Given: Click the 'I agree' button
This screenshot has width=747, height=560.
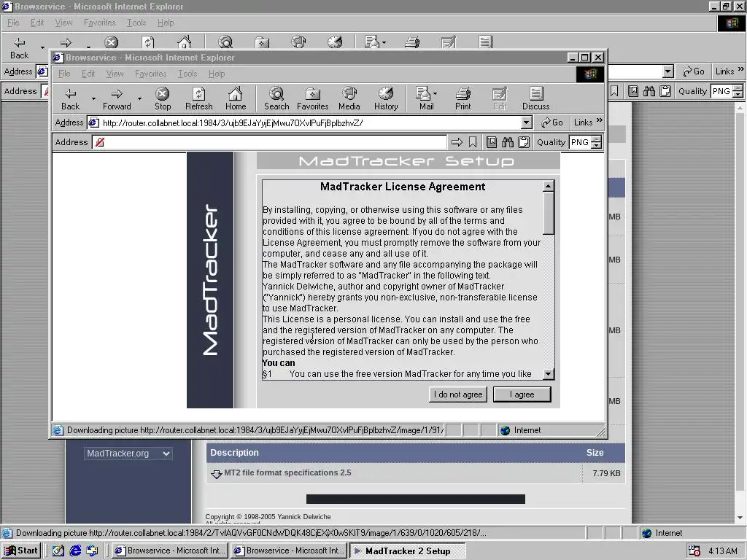Looking at the screenshot, I should point(522,394).
